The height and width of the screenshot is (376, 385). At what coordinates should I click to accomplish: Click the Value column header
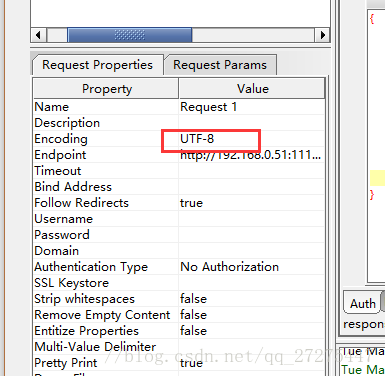point(252,89)
